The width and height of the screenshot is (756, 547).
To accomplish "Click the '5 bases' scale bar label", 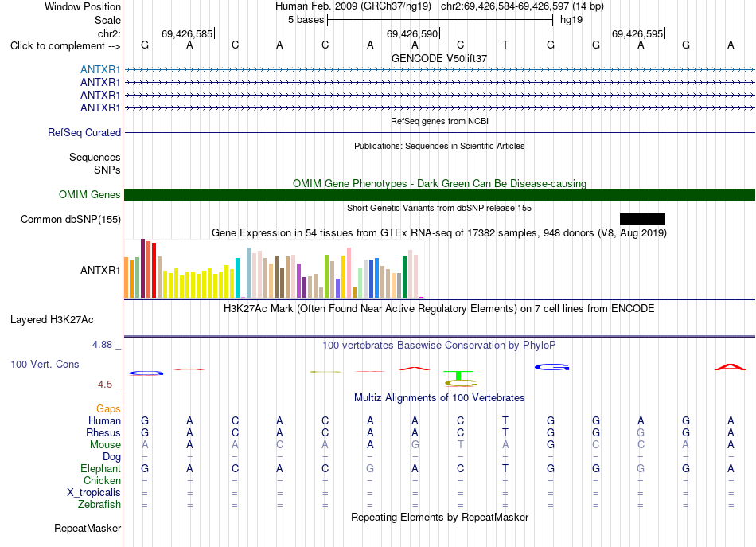I will [306, 20].
